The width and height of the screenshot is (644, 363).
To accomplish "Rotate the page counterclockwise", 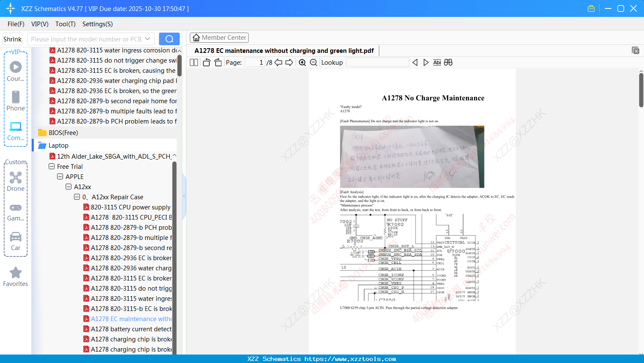I will 206,63.
